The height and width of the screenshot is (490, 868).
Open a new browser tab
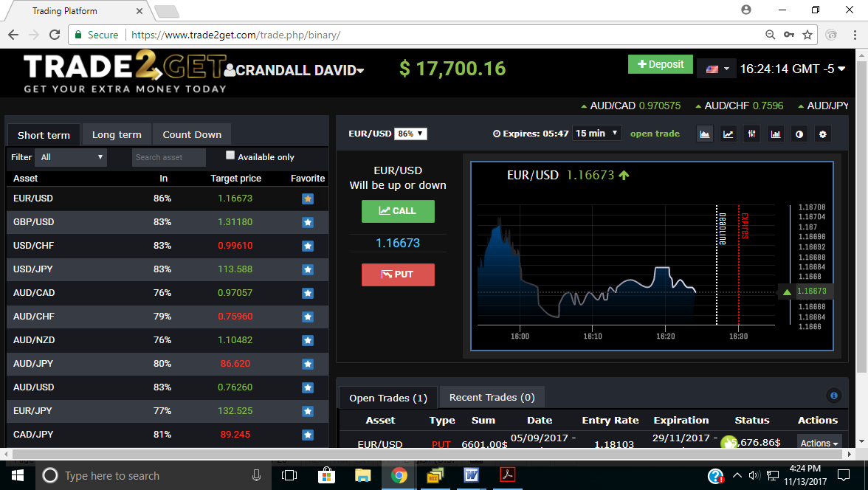click(166, 12)
